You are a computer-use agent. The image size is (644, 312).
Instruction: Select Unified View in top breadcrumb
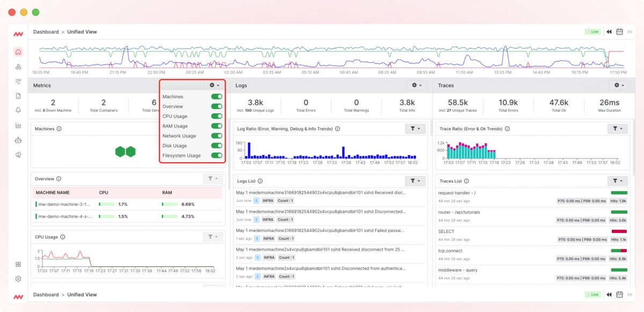coord(82,32)
